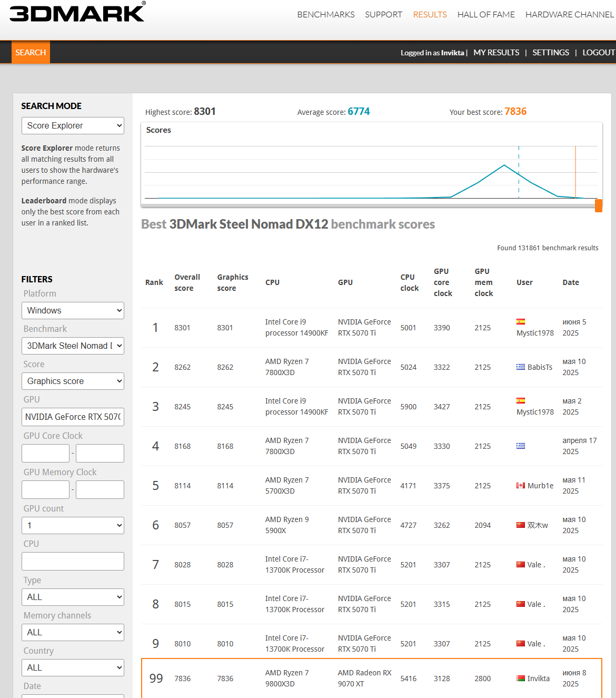Click the GPU Memory Clock maximum field
Screen dimensions: 616x698
[100, 489]
